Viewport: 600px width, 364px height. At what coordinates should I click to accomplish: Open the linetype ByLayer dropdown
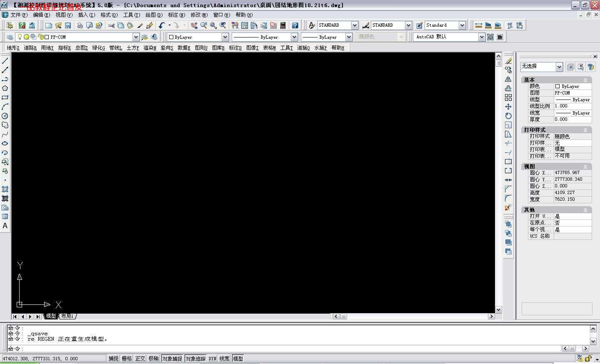294,37
